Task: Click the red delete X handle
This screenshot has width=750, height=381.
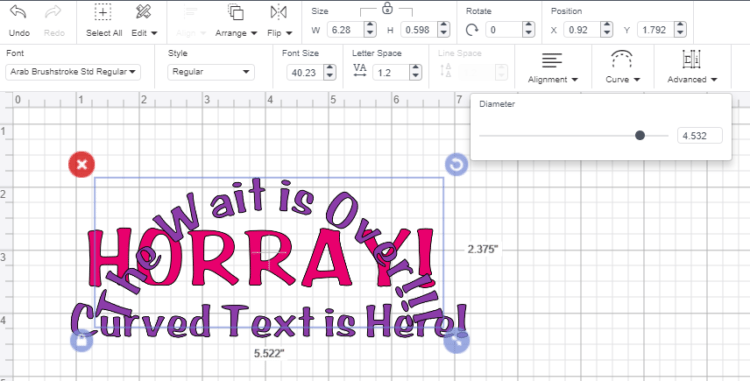Action: [x=82, y=164]
